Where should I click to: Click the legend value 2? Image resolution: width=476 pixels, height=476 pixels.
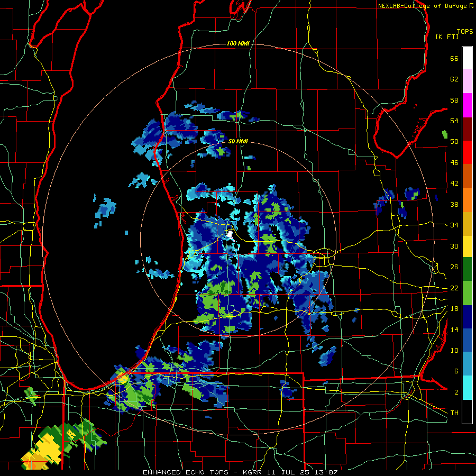pyautogui.click(x=456, y=392)
